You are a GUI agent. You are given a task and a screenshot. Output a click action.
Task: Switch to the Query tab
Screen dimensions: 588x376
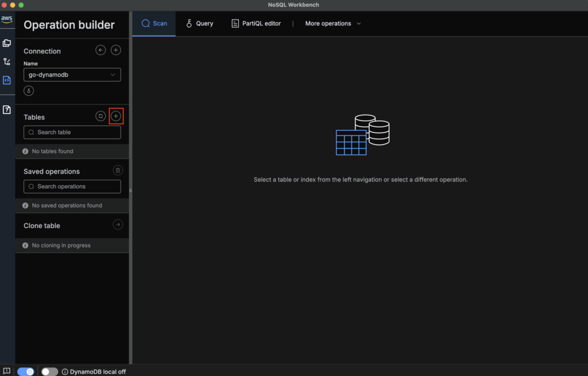[x=199, y=24]
